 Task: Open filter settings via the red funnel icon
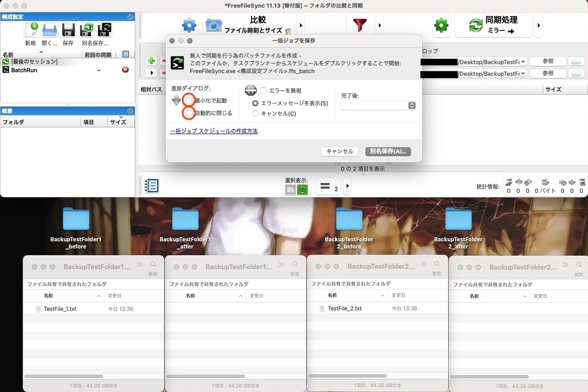click(360, 24)
